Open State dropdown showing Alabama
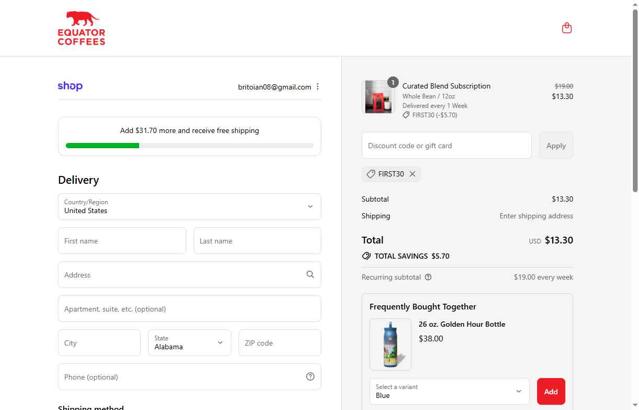 [x=189, y=343]
